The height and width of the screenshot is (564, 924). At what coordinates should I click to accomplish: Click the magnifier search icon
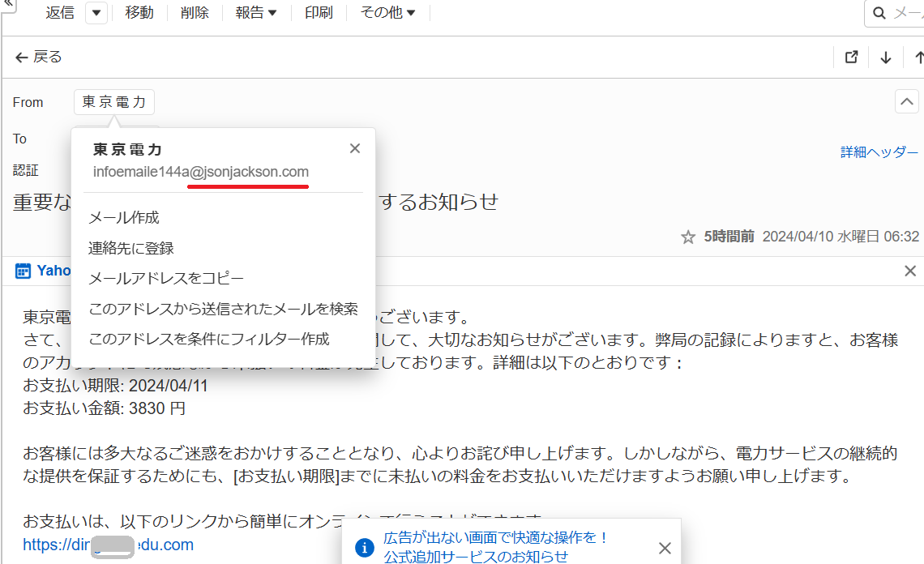point(879,13)
